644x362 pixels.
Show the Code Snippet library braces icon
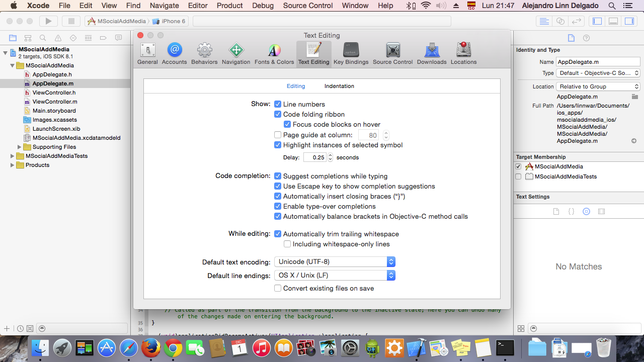(571, 212)
